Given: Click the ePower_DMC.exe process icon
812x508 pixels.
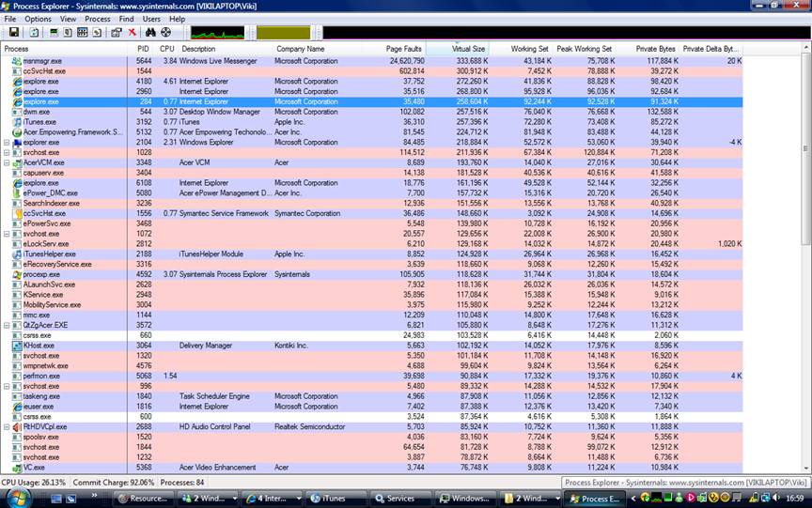Looking at the screenshot, I should tap(17, 192).
